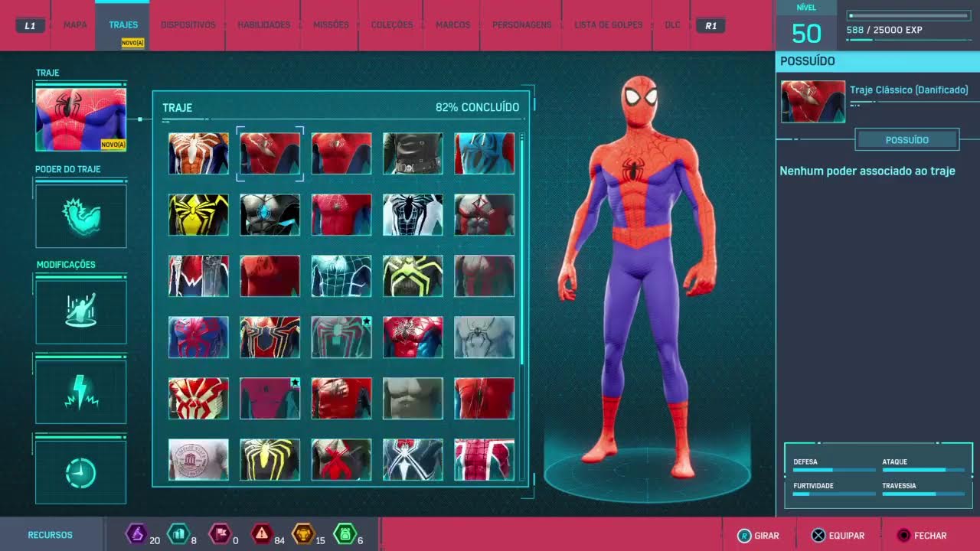Open the Coleções tab
The height and width of the screenshot is (551, 980).
click(391, 25)
